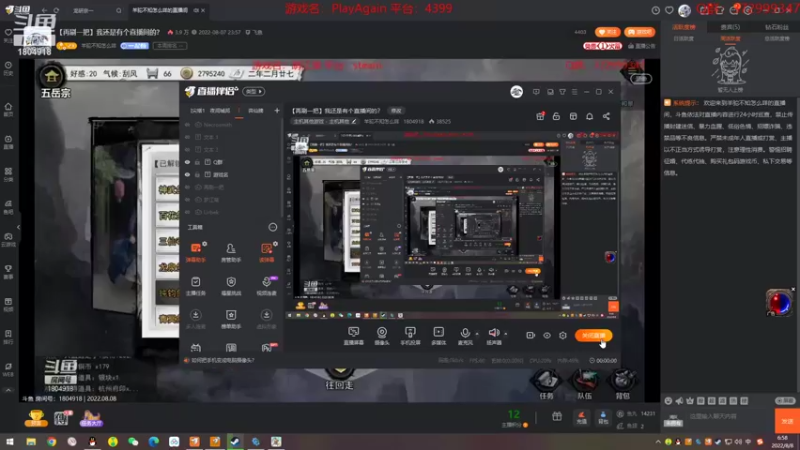Image resolution: width=800 pixels, height=450 pixels.
Task: Open 任务 quest button in game
Action: point(546,385)
